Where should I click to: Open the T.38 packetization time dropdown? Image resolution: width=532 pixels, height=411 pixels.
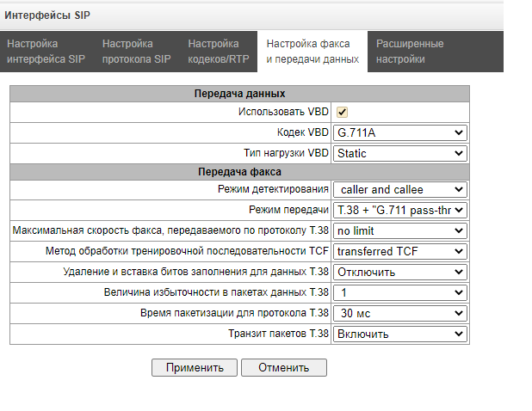[400, 314]
